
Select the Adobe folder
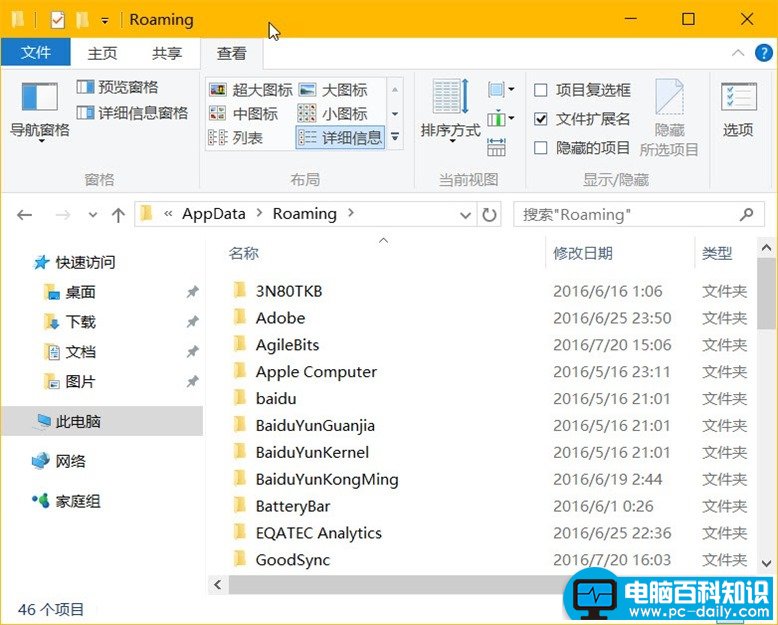[280, 318]
